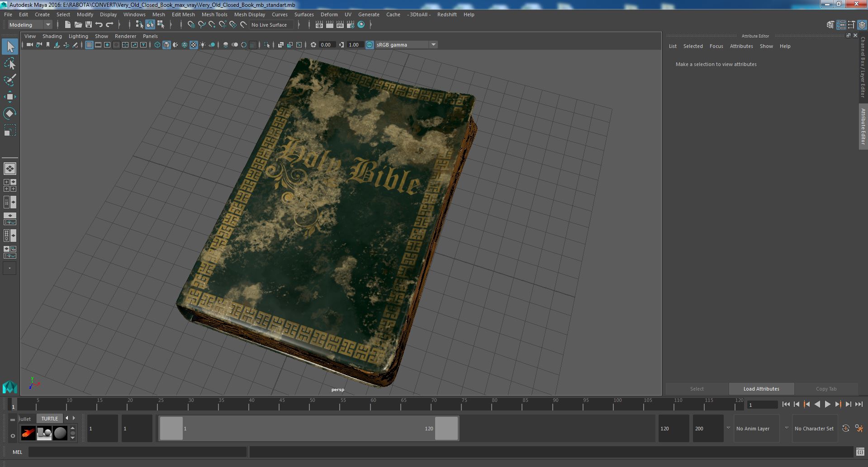Screen dimensions: 868x467
Task: Open shelf options gear menu
Action: 13,436
